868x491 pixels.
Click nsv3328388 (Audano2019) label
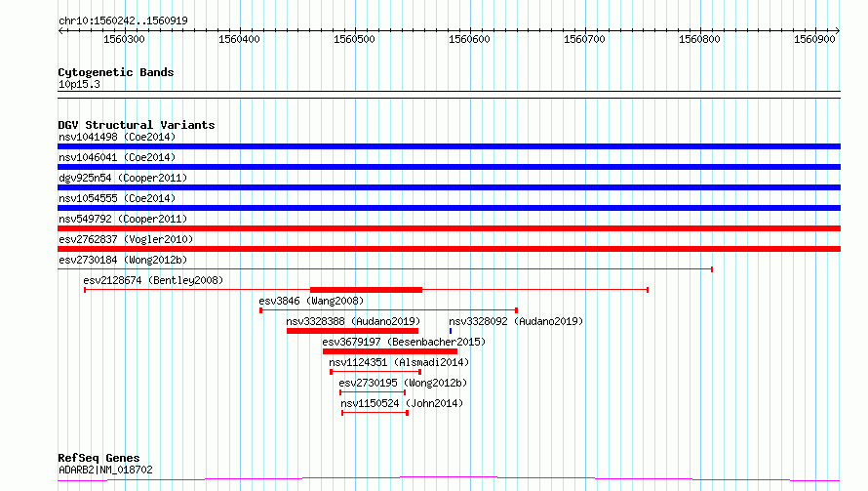pos(353,321)
